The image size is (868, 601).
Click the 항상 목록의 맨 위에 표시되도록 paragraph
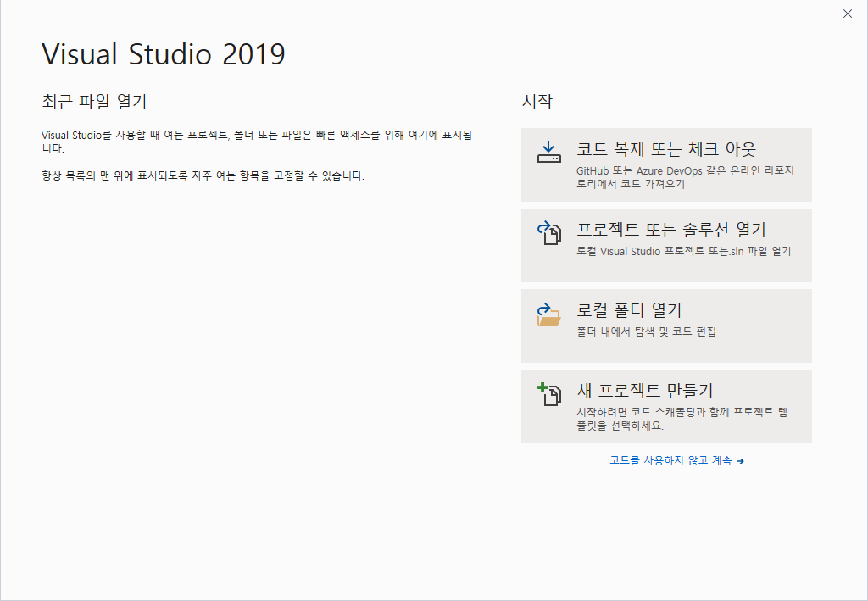pos(203,176)
